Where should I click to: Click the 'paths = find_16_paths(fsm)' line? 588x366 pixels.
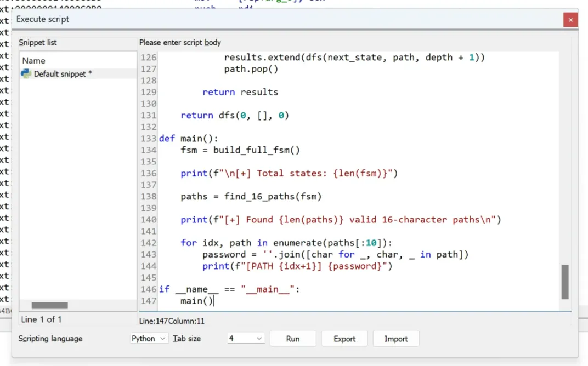[251, 196]
